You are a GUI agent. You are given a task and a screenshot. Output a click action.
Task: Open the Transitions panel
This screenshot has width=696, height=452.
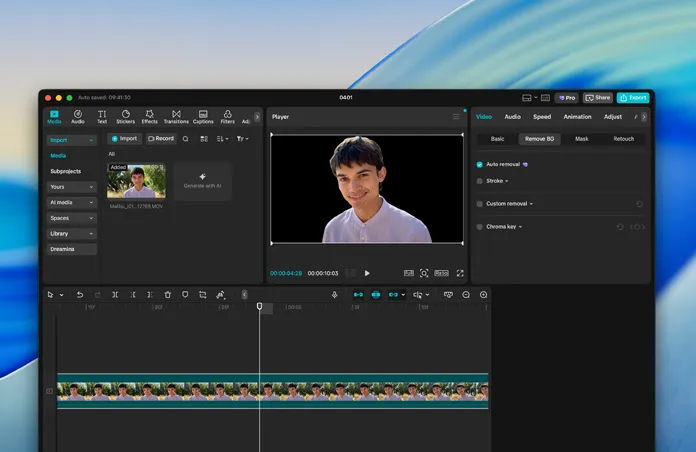[x=176, y=117]
